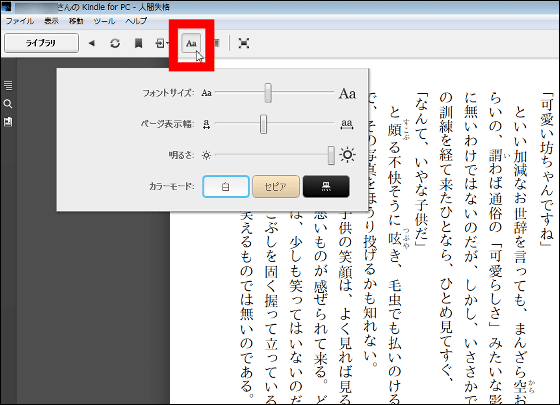Image resolution: width=560 pixels, height=405 pixels.
Task: Open the search sidebar icon
Action: coord(8,104)
